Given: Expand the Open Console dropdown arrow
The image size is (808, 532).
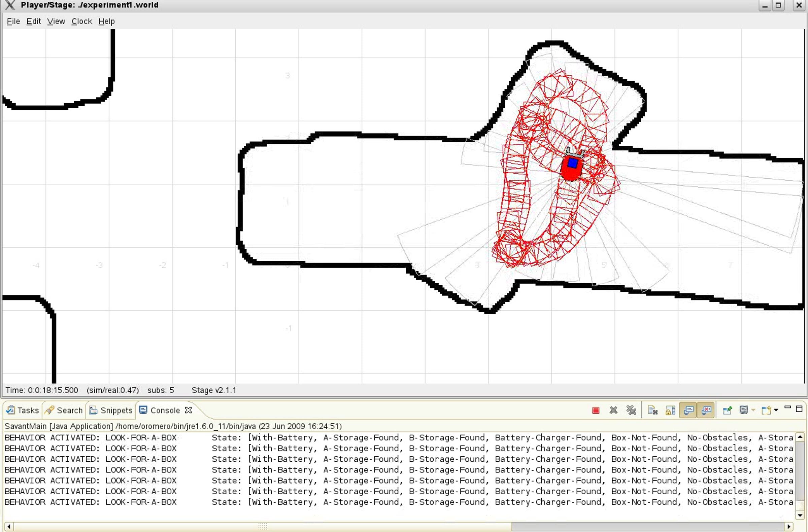Looking at the screenshot, I should point(776,411).
